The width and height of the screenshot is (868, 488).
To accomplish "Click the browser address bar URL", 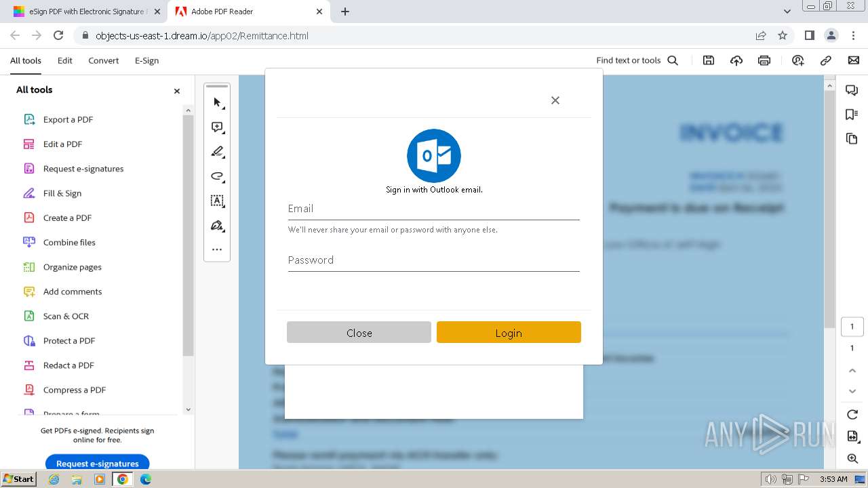I will pos(202,35).
